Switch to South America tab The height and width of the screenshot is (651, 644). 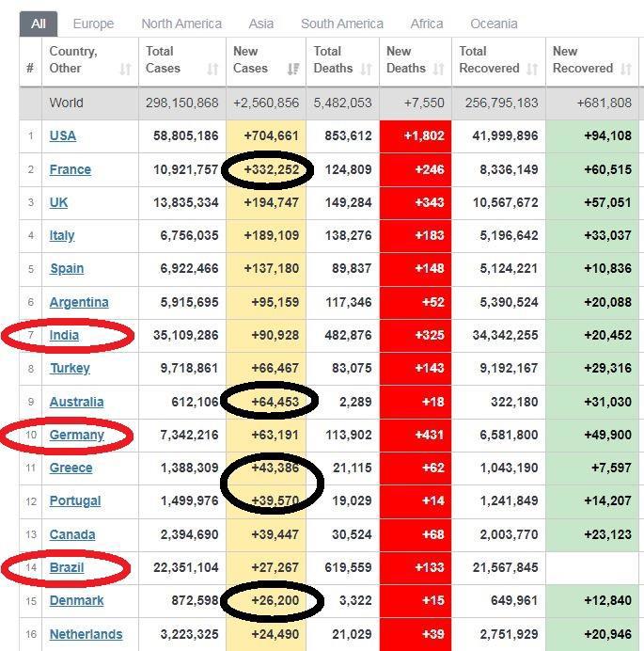click(342, 24)
